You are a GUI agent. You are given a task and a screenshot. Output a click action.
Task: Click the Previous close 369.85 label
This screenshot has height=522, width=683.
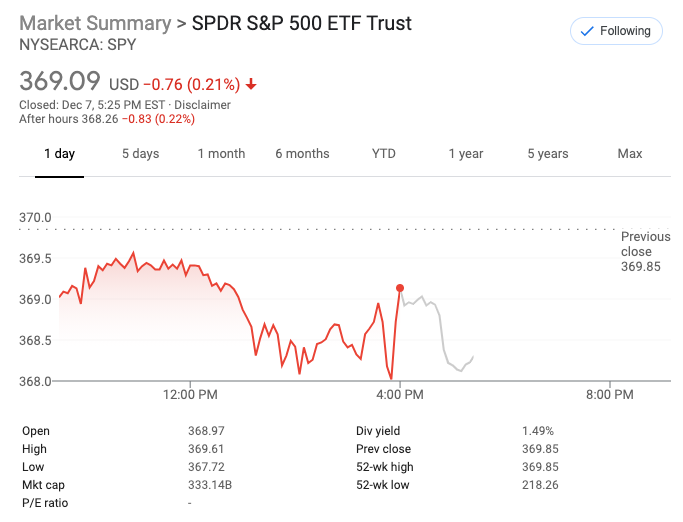pyautogui.click(x=645, y=252)
